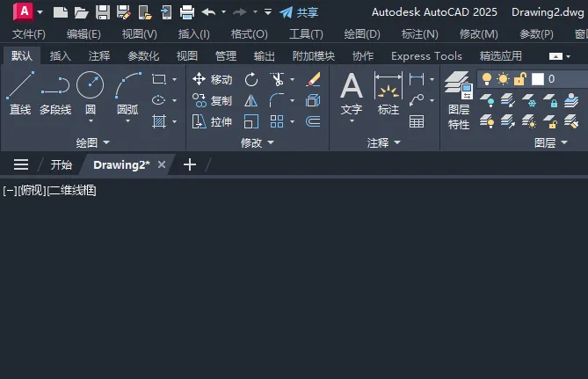Click the Share (共享) button
The height and width of the screenshot is (379, 588).
click(x=299, y=12)
